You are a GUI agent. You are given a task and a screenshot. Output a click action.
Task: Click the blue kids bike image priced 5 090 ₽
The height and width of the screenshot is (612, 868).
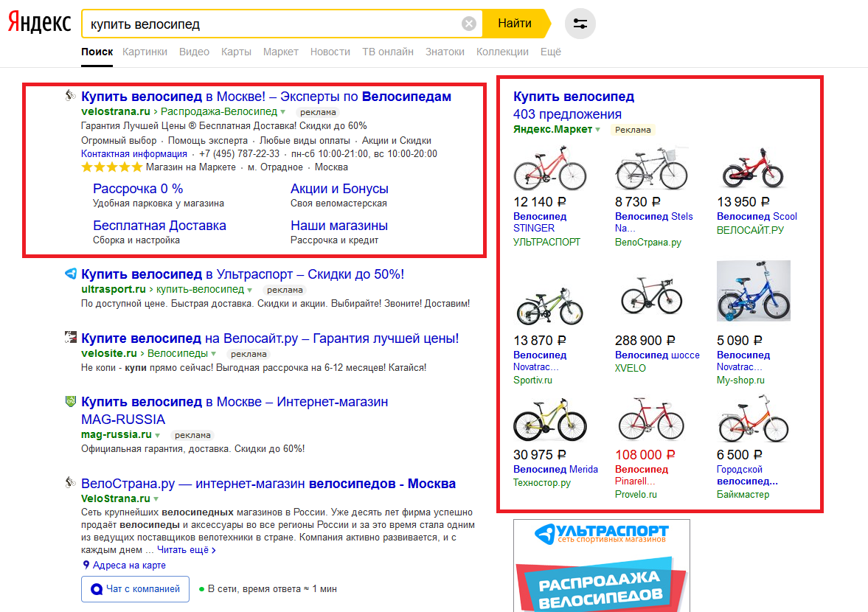(x=754, y=291)
